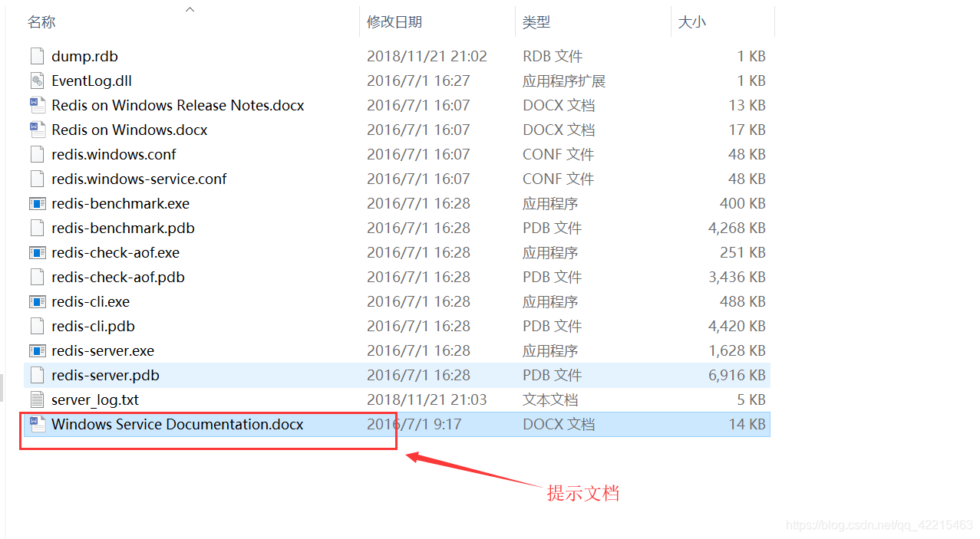This screenshot has height=539, width=980.
Task: Click the Redis on Windows.docx document icon
Action: [37, 130]
